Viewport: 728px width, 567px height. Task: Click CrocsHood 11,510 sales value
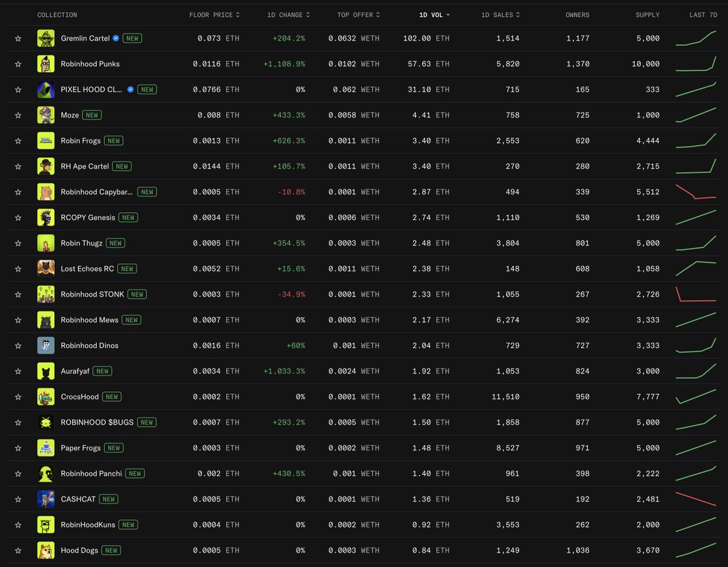coord(506,397)
